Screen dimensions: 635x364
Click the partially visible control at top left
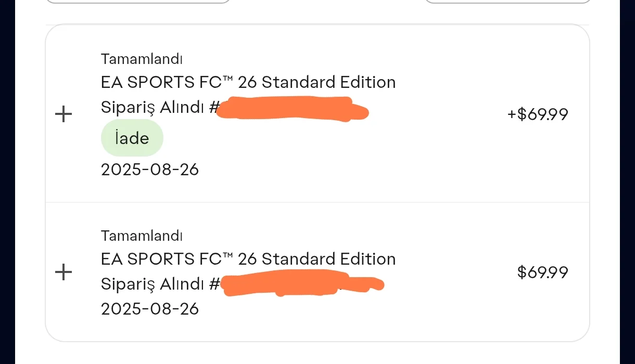point(138,2)
